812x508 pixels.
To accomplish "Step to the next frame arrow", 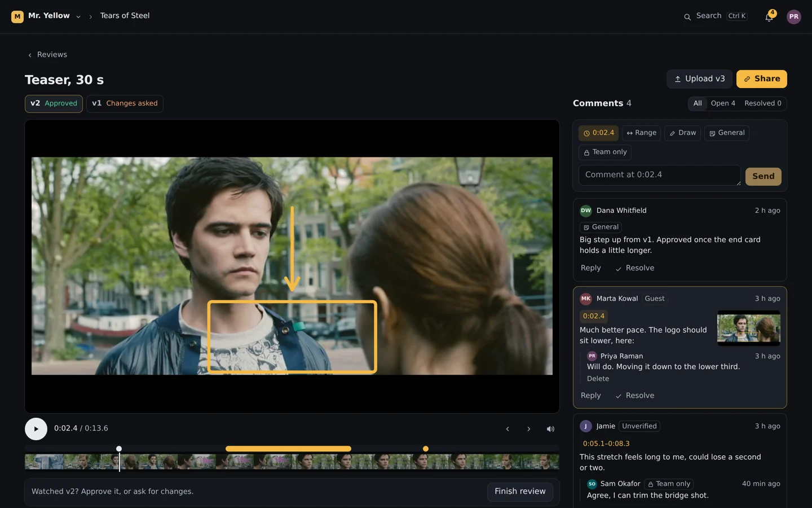I will [529, 429].
